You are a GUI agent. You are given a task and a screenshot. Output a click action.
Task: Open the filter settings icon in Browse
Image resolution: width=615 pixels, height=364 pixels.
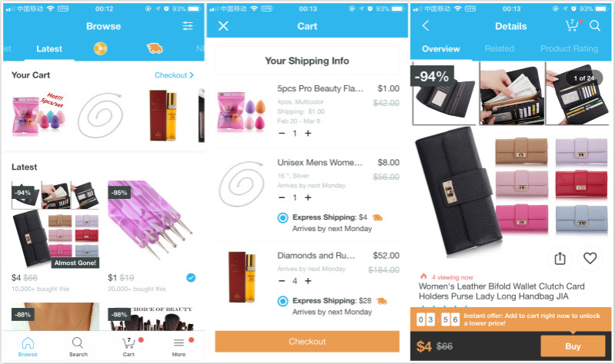click(188, 26)
